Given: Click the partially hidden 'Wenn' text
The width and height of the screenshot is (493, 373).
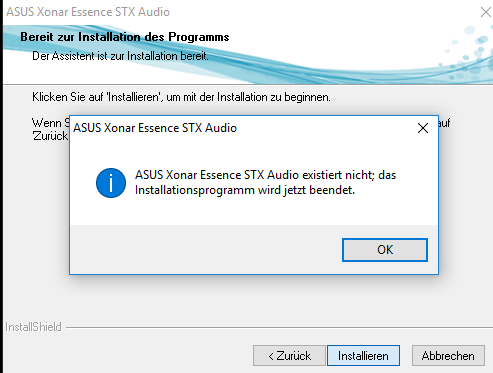Looking at the screenshot, I should pos(47,123).
